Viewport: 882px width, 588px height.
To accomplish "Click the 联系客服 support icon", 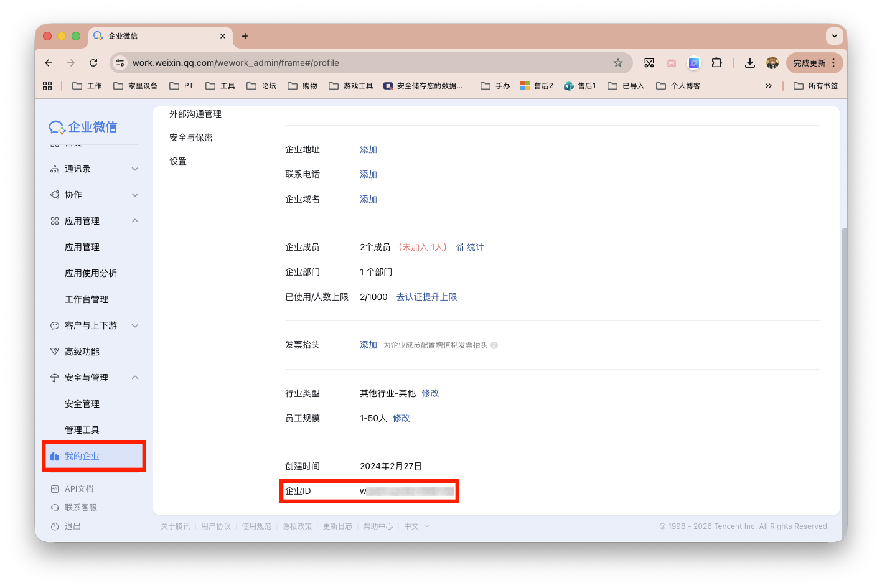I will (x=55, y=507).
